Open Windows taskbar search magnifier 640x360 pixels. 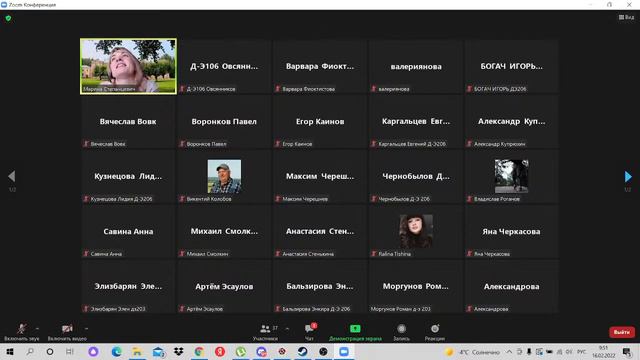point(30,351)
